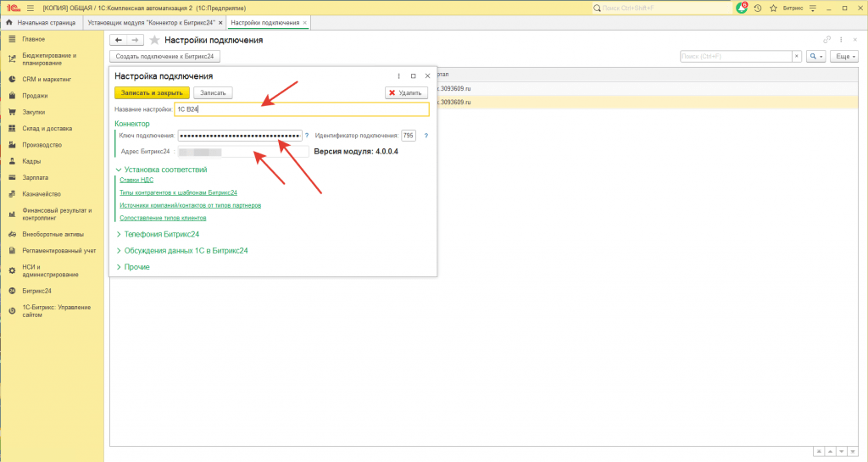Click the Записать и закрыть button
Image resolution: width=868 pixels, height=462 pixels.
[x=152, y=92]
